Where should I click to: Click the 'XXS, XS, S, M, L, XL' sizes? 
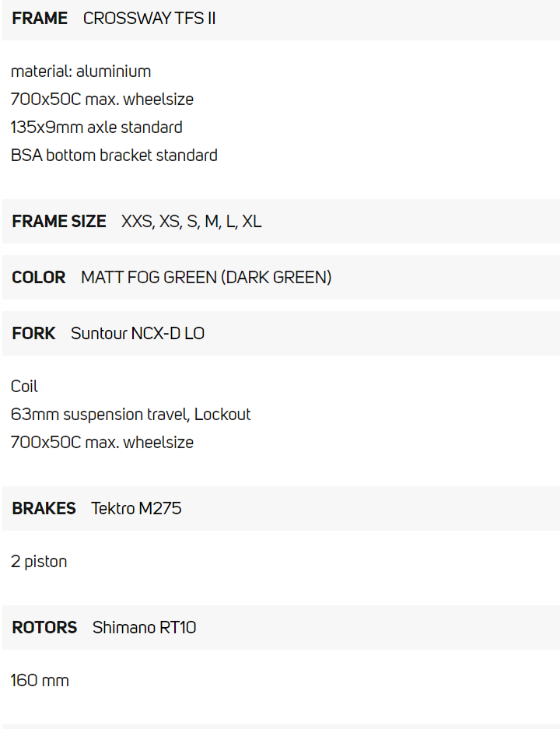pos(191,222)
